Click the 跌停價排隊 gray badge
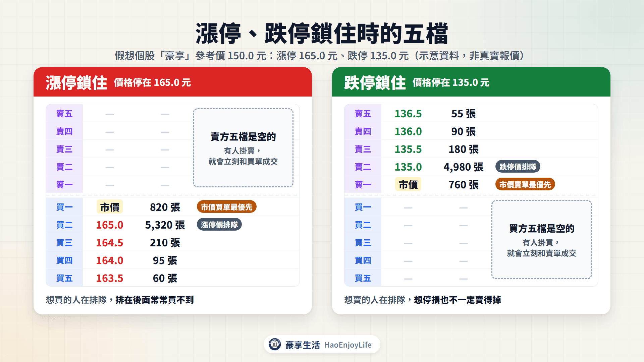644x362 pixels. click(518, 167)
